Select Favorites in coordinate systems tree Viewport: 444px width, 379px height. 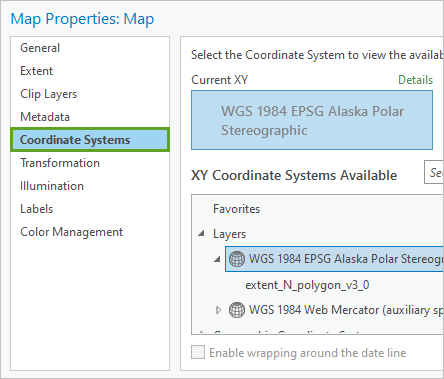coord(236,209)
